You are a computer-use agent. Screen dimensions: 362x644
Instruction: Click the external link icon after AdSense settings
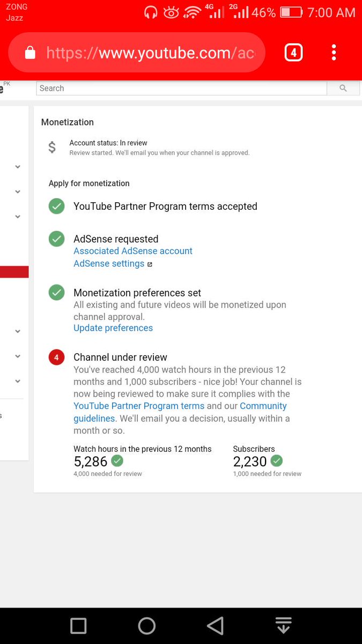point(150,264)
